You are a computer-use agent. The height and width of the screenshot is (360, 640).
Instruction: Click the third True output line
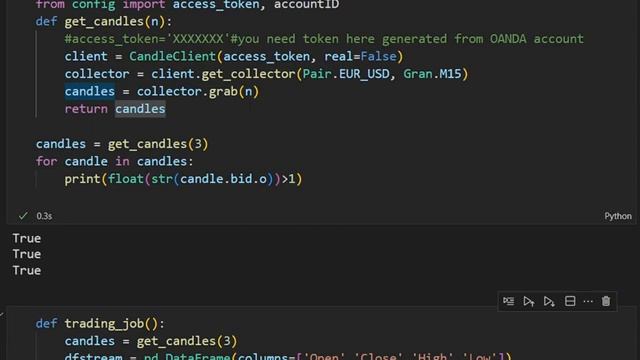click(x=27, y=270)
